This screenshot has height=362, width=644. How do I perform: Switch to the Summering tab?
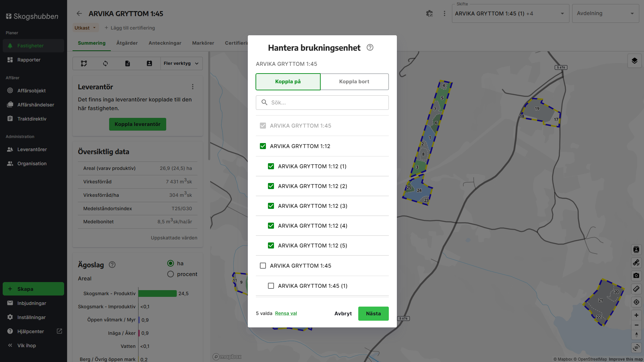pyautogui.click(x=92, y=43)
